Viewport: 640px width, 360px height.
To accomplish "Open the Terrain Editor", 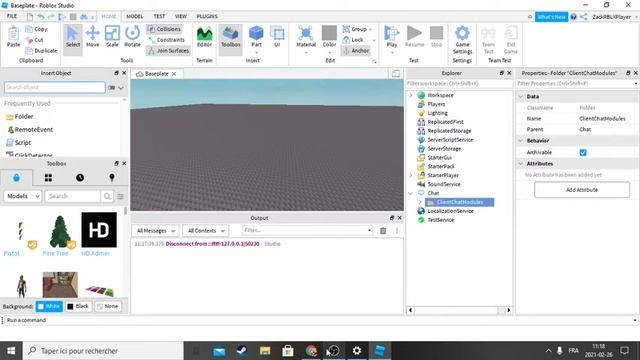I will click(204, 37).
